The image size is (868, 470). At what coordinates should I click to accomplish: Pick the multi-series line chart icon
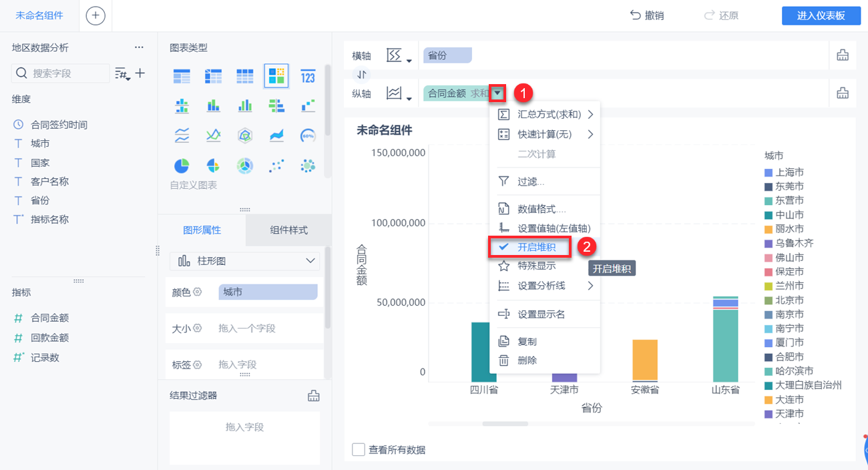pyautogui.click(x=213, y=136)
